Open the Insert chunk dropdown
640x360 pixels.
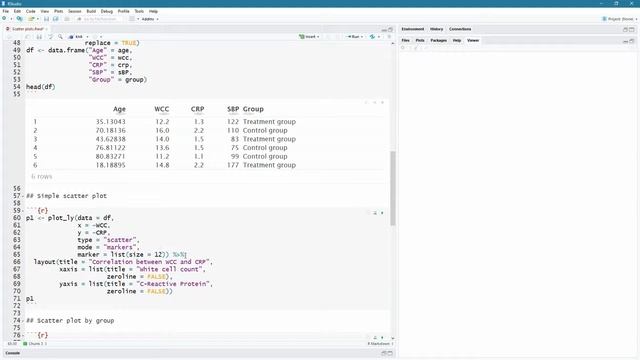point(309,37)
